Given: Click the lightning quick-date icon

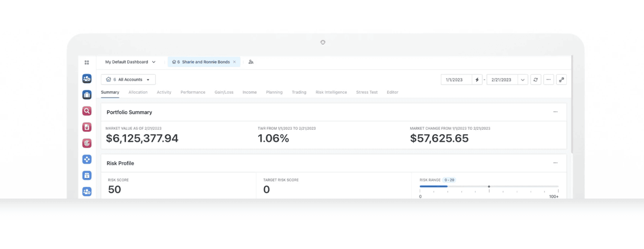Looking at the screenshot, I should (x=477, y=80).
